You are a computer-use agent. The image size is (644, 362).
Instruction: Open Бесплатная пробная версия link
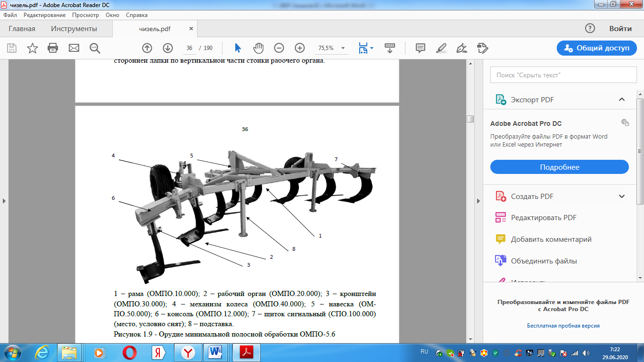click(563, 326)
